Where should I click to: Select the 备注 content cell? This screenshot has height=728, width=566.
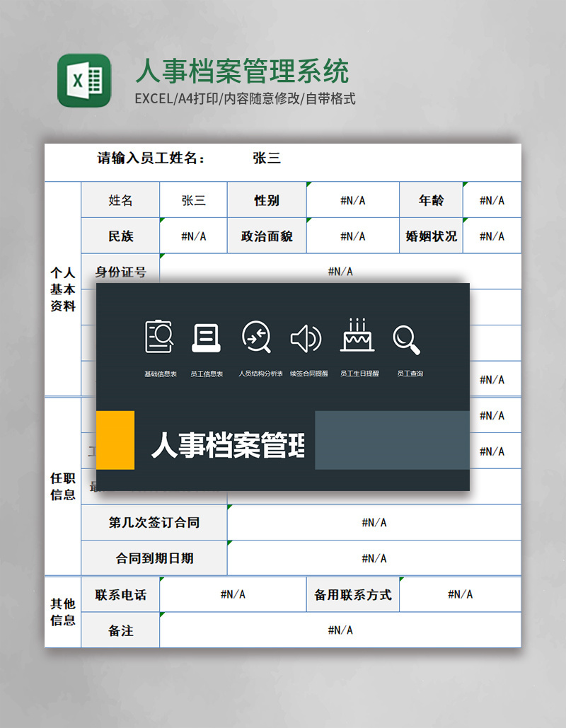(x=340, y=628)
